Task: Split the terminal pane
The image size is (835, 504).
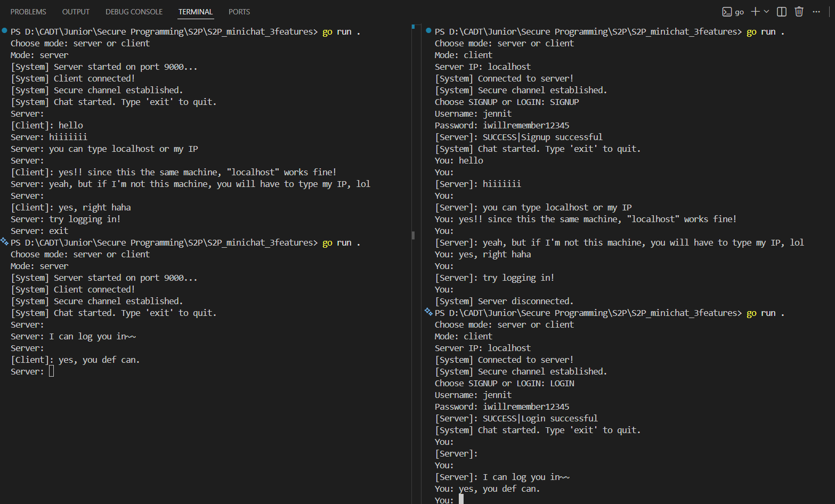Action: click(x=781, y=11)
